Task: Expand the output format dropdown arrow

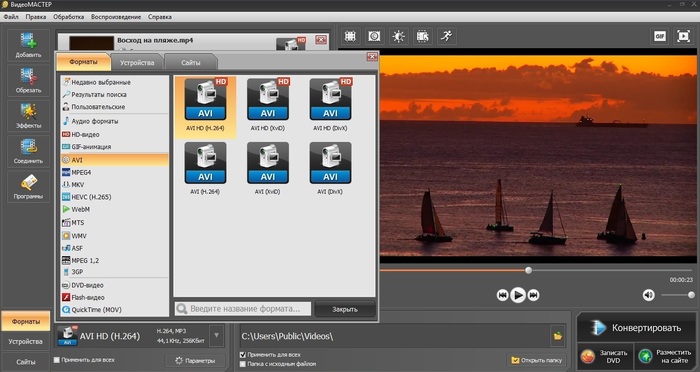Action: coord(217,336)
